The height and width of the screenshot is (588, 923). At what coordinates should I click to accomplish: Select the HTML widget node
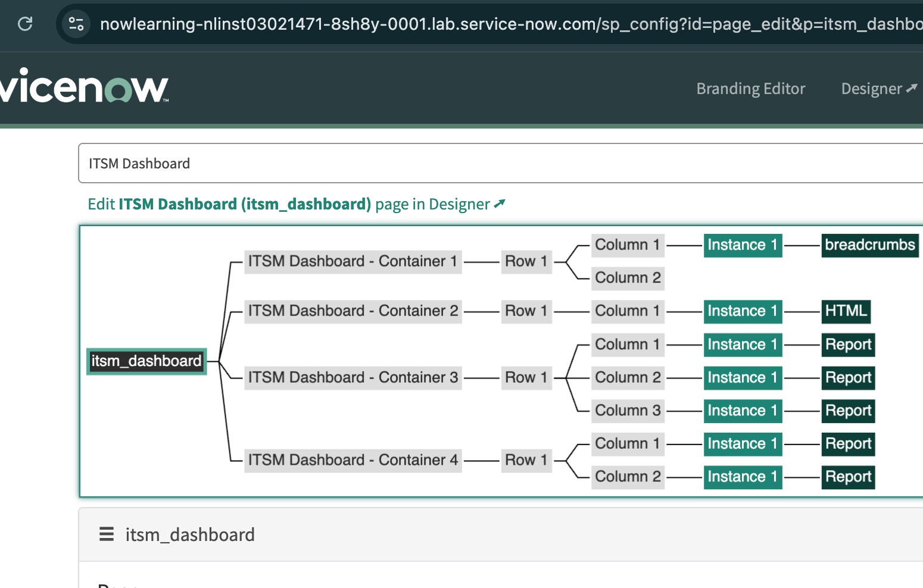click(x=846, y=311)
